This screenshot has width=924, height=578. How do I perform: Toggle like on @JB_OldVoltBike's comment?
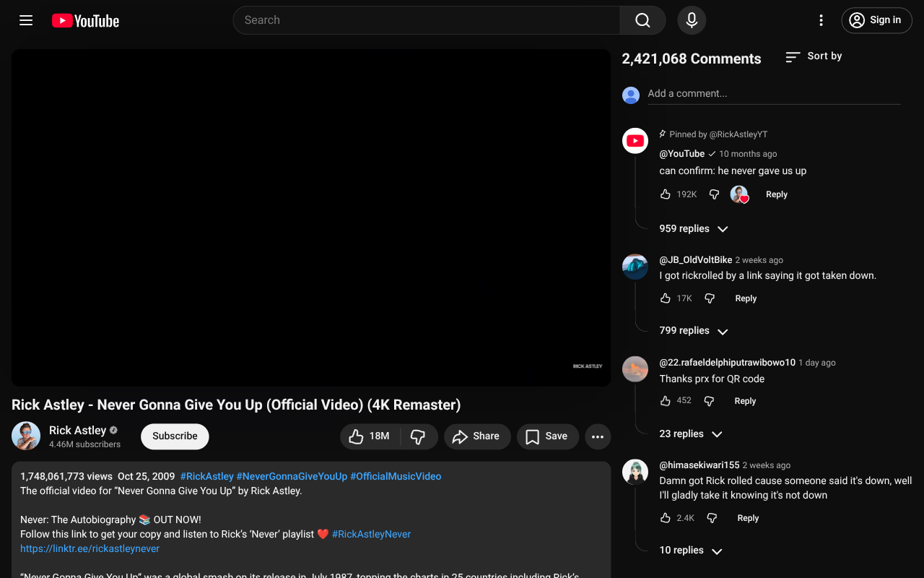click(x=666, y=298)
